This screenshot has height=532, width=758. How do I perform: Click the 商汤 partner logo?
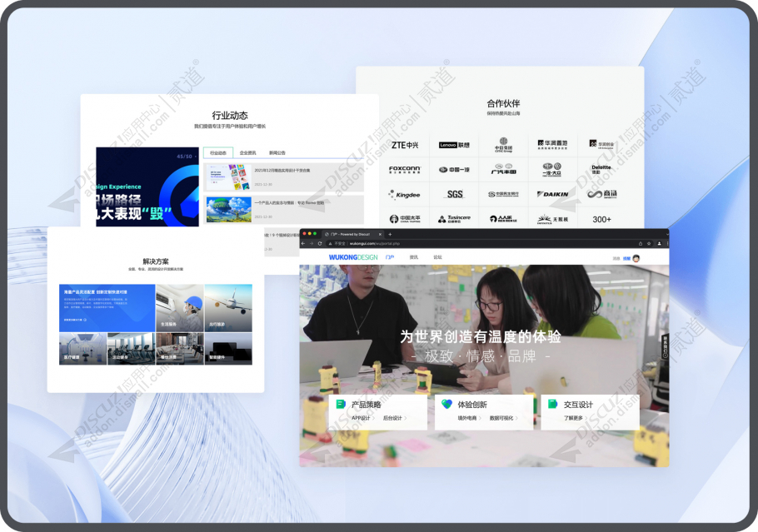(602, 194)
